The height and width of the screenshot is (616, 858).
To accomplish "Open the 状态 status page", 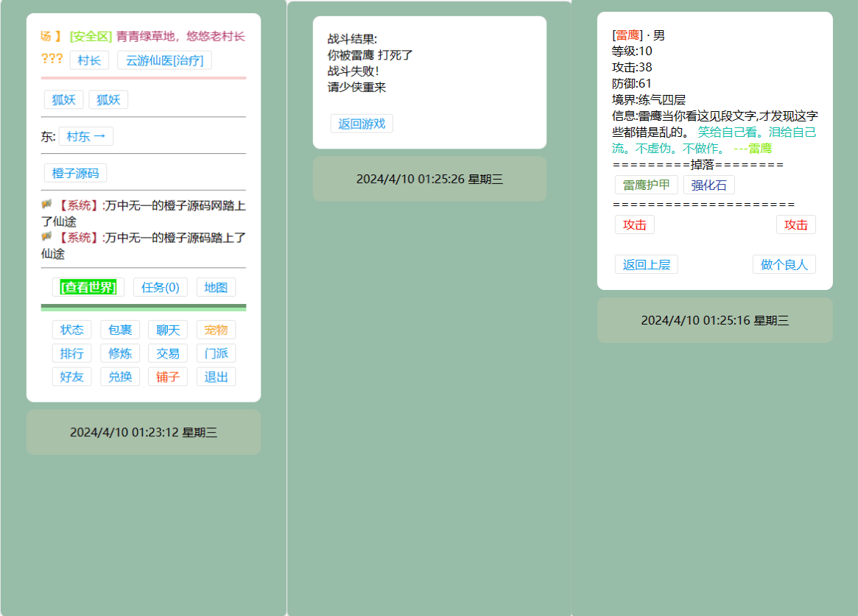I will (72, 330).
